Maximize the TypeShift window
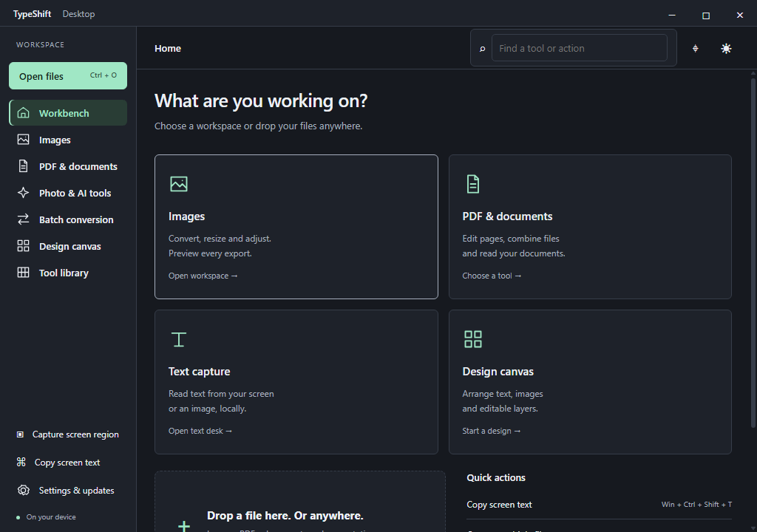757x532 pixels. [706, 15]
